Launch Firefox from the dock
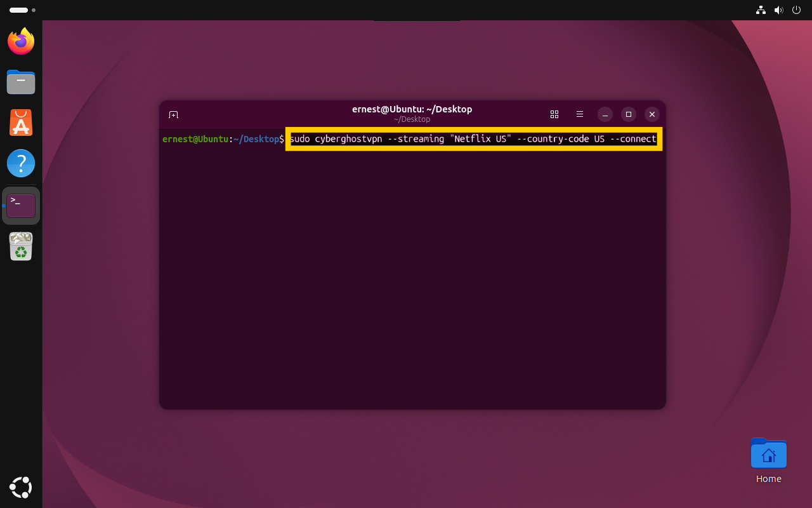 (x=21, y=41)
